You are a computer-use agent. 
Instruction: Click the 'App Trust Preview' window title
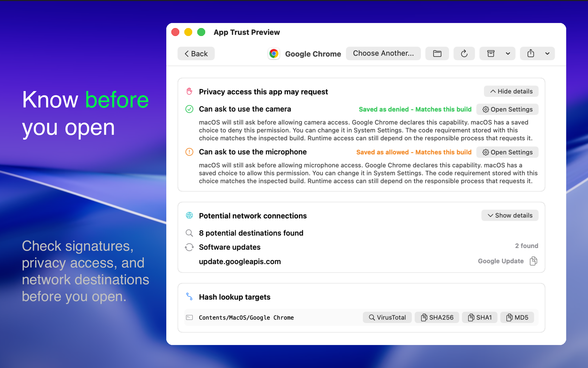(247, 32)
